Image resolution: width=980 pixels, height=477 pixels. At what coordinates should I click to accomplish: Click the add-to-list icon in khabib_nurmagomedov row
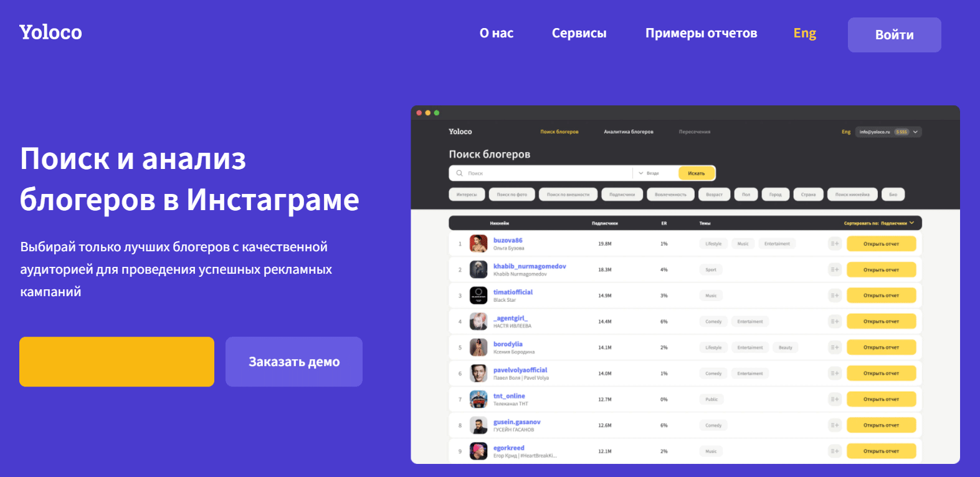click(835, 269)
